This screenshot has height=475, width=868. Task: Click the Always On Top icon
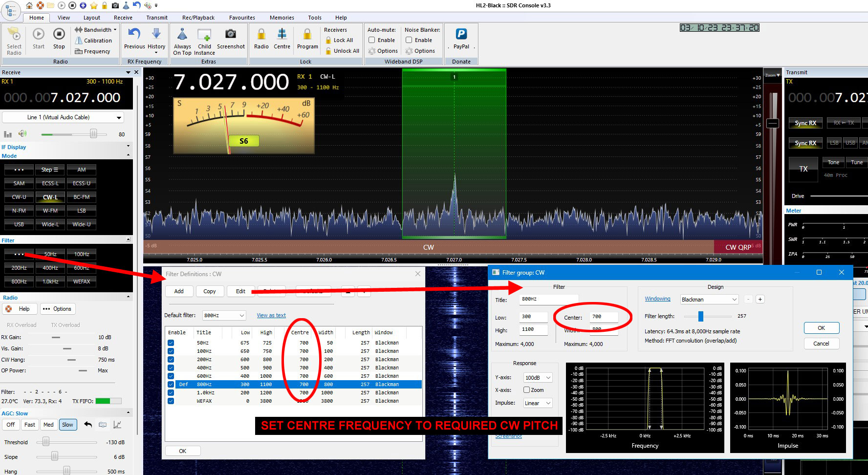tap(182, 35)
